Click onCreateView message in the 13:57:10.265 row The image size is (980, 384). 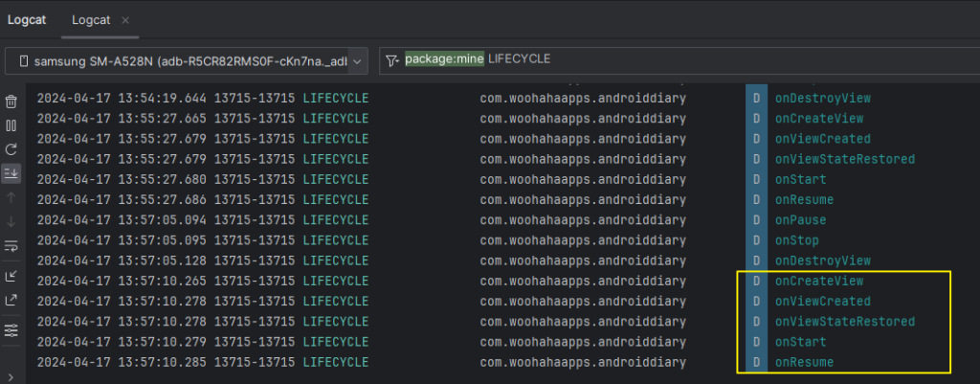coord(819,281)
